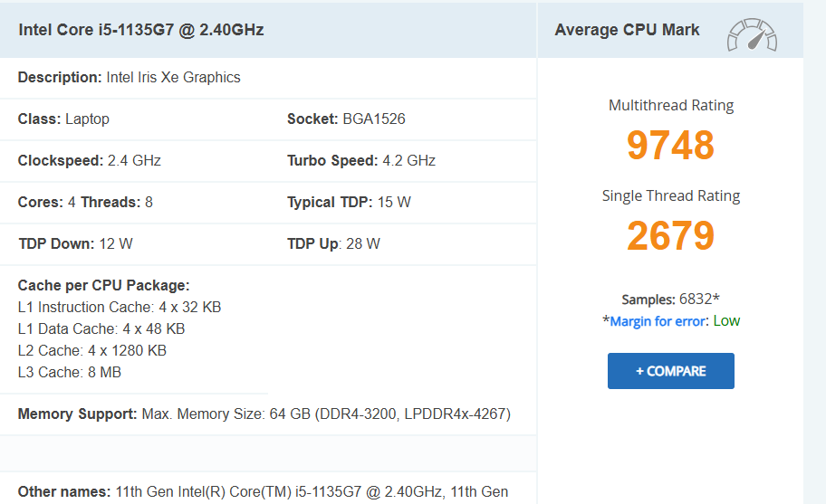Click the 9748 multithread rating score
826x504 pixels.
pos(670,146)
